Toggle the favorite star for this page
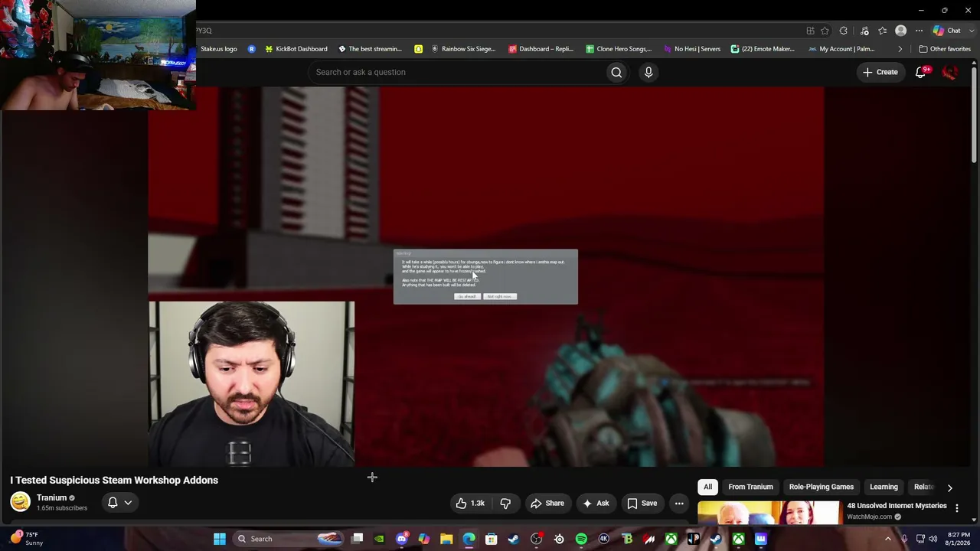The image size is (980, 551). point(825,31)
